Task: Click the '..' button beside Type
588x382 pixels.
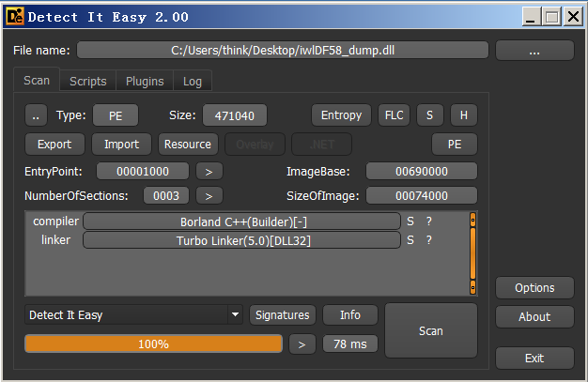Action: 36,115
